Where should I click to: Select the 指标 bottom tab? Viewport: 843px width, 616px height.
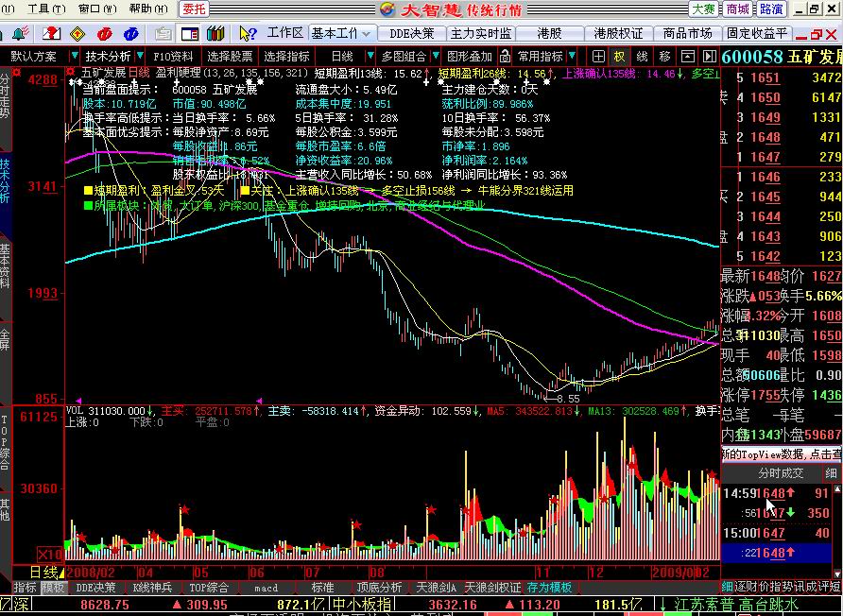(x=25, y=588)
